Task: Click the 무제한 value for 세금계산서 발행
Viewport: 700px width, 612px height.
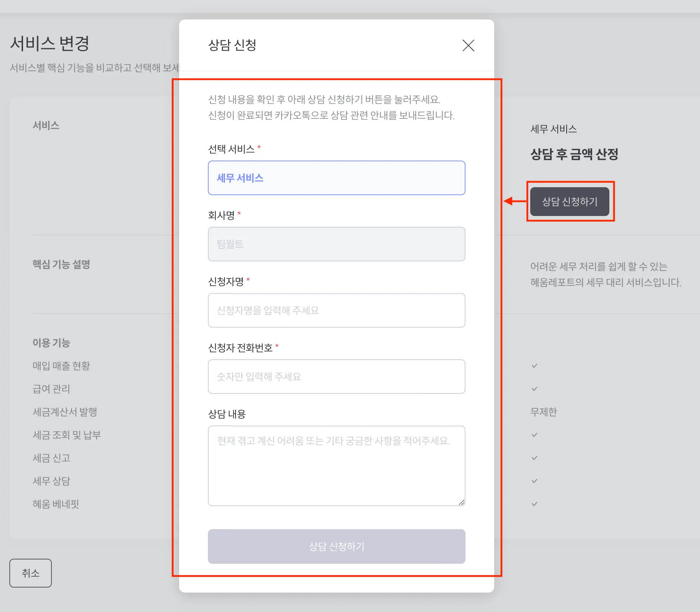Action: pos(544,412)
